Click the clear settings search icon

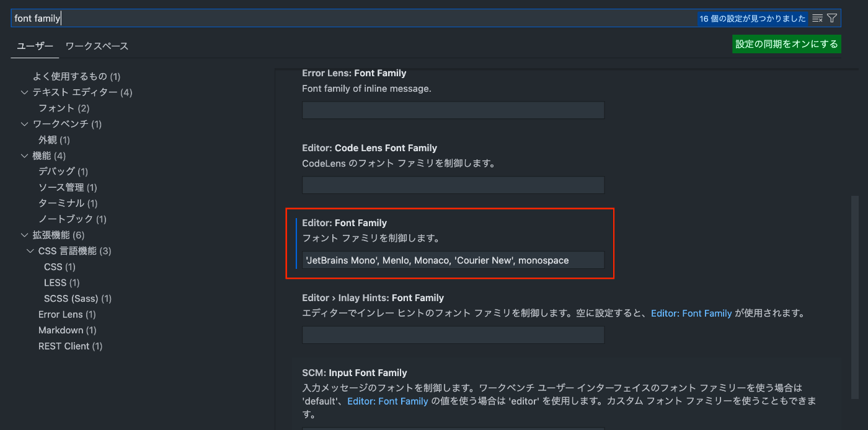(817, 19)
